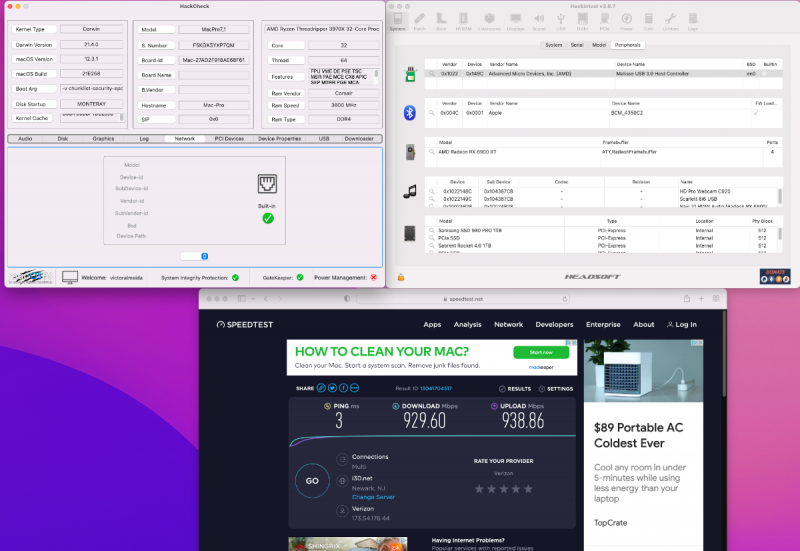Click the storage drive icon in Hackintool
The image size is (800, 551).
[x=410, y=233]
